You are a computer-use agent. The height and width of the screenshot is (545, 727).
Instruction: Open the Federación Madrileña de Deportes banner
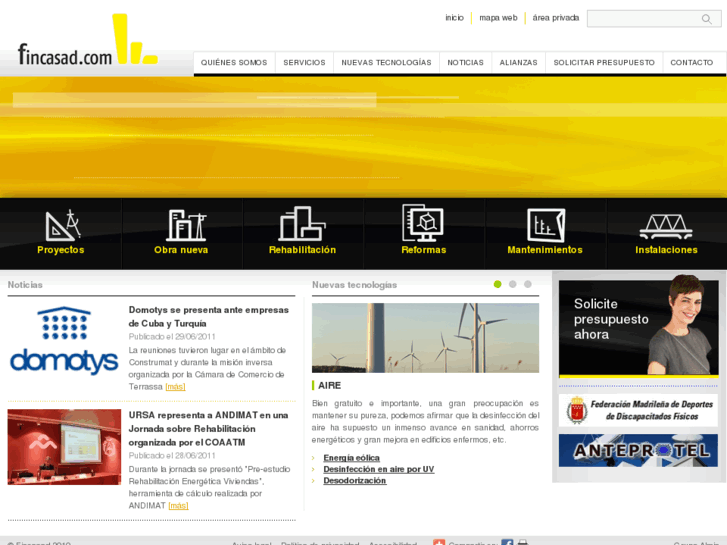click(638, 410)
